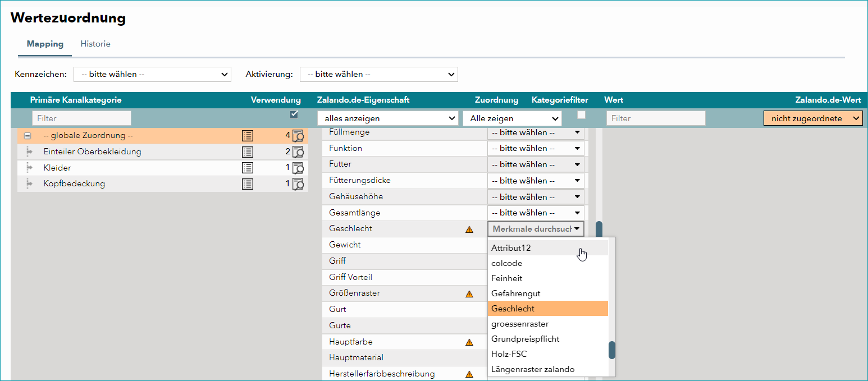Screen dimensions: 868x381
Task: Click magnifier icon for globale Zuordnung
Action: [298, 136]
